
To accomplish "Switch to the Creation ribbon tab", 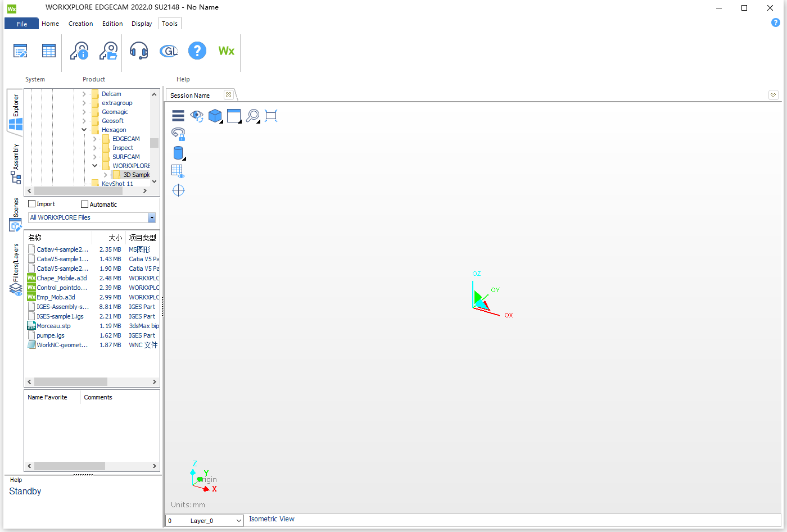I will click(x=81, y=24).
